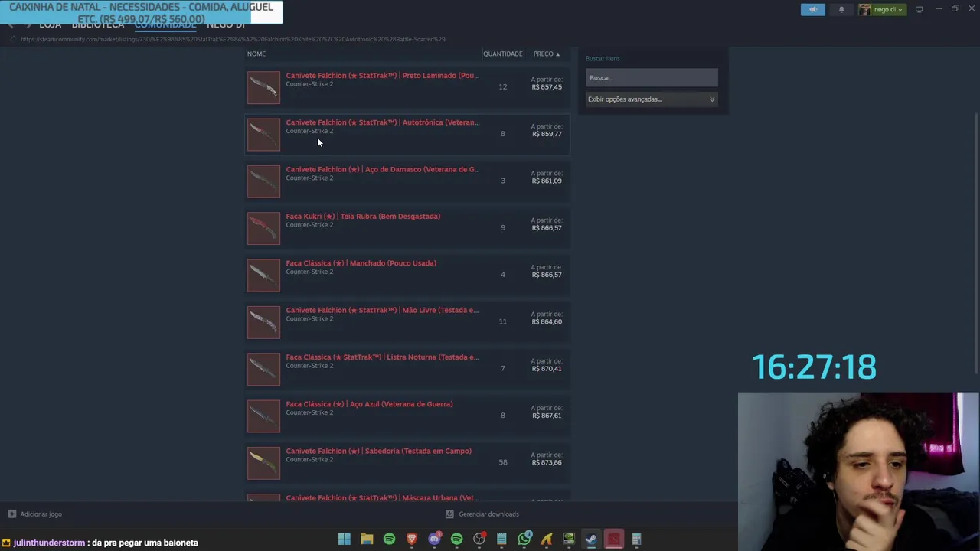The height and width of the screenshot is (551, 980).
Task: Click the yellow Sabedoria knife thumbnail
Action: tap(263, 463)
